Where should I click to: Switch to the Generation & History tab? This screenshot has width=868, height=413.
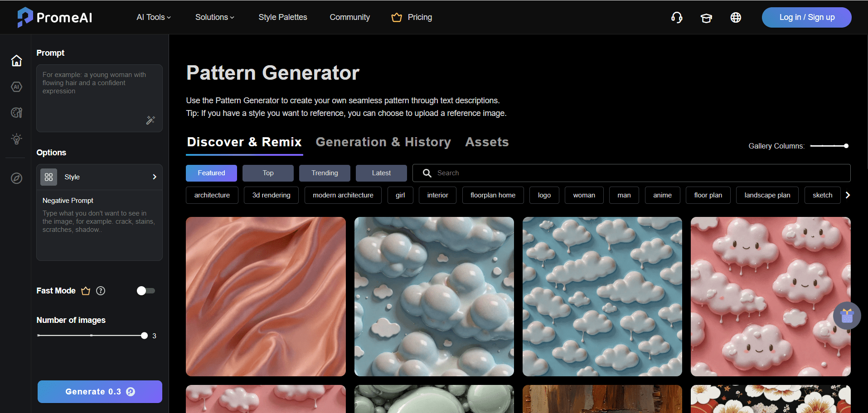pyautogui.click(x=383, y=142)
